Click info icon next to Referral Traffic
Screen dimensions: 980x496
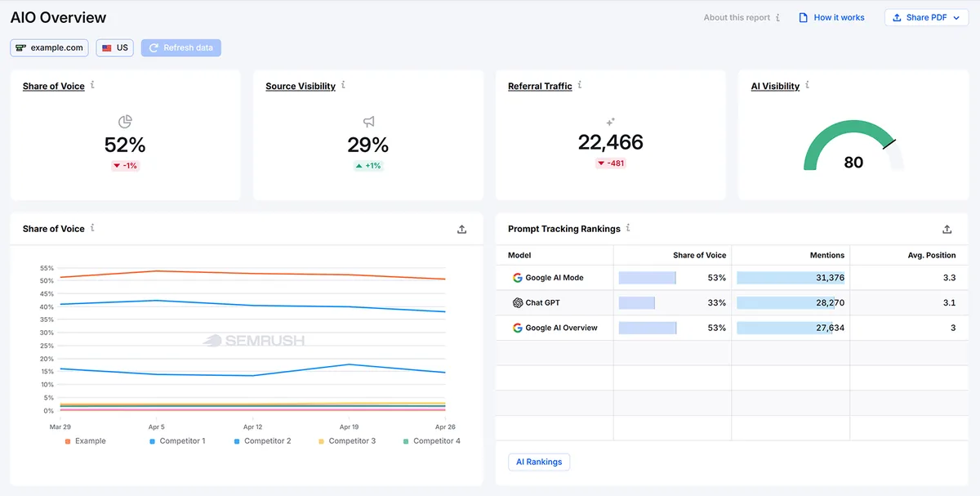(580, 85)
